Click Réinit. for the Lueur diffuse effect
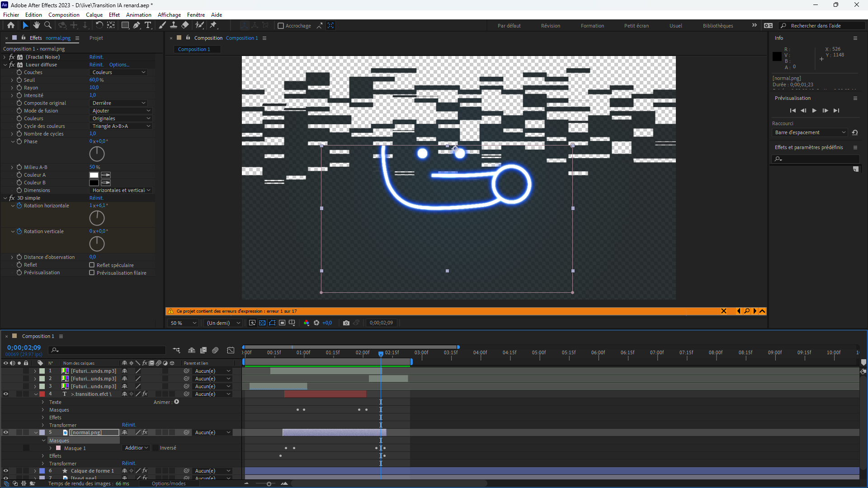Viewport: 868px width, 488px height. (x=96, y=65)
